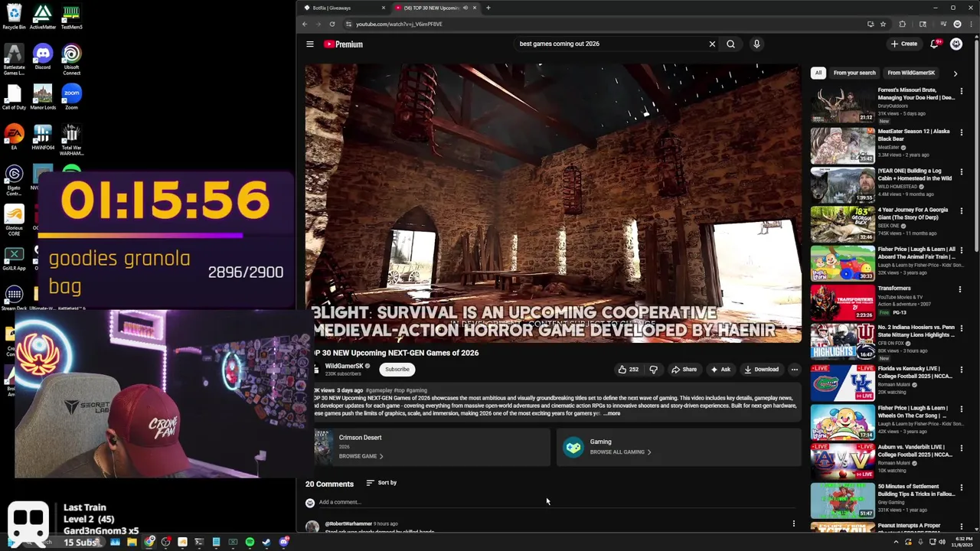Click the Share button
This screenshot has height=551, width=980.
point(684,370)
